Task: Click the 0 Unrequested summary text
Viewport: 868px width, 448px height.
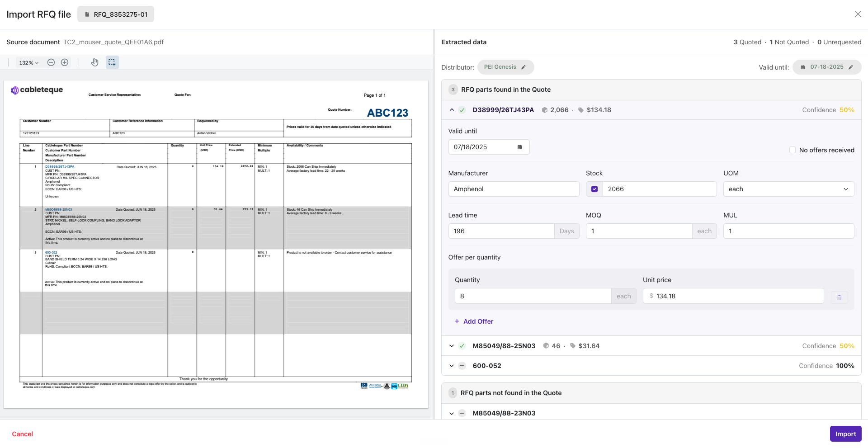Action: click(839, 42)
